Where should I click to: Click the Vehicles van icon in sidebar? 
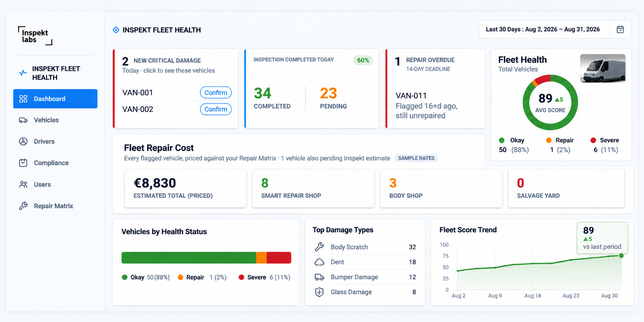click(x=23, y=120)
